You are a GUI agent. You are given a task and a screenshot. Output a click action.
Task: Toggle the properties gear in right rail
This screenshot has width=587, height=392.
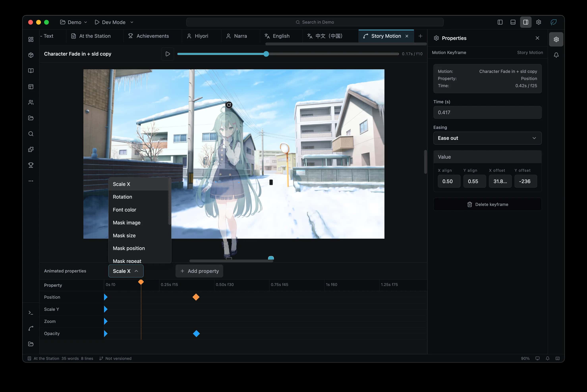[556, 39]
